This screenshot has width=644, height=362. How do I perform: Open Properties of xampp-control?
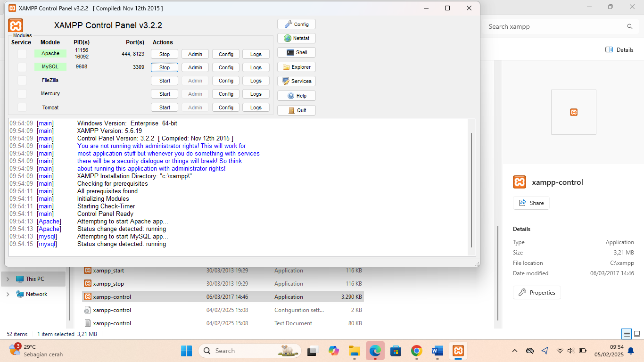point(537,293)
